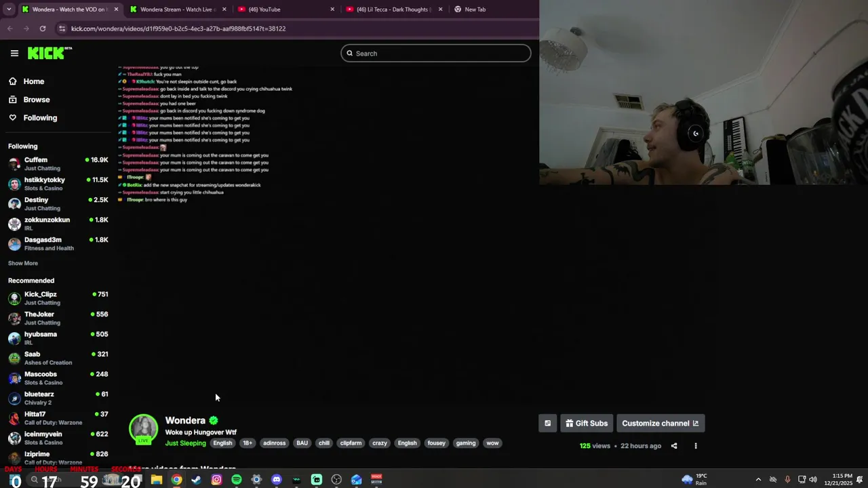Close the Wondera VOD tab
Image resolution: width=868 pixels, height=488 pixels.
tap(116, 9)
